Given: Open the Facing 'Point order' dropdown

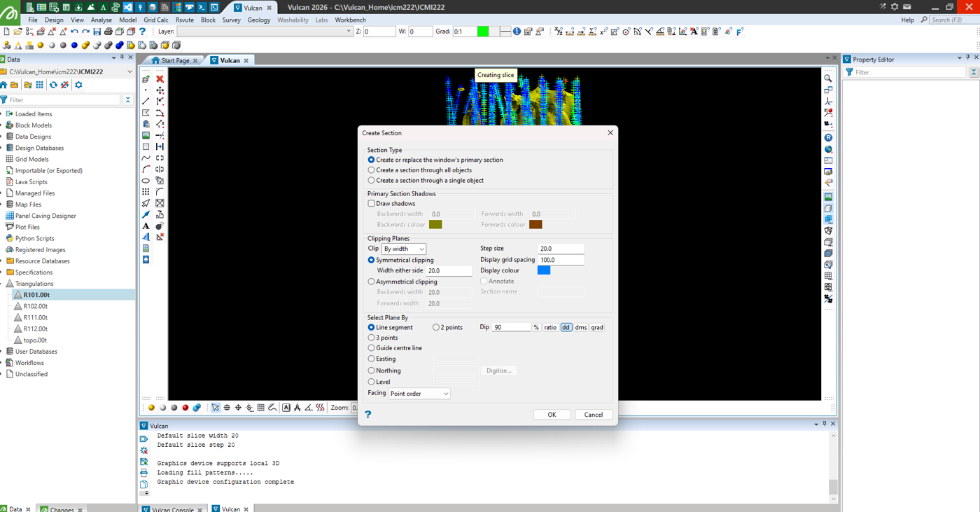Looking at the screenshot, I should pos(419,394).
